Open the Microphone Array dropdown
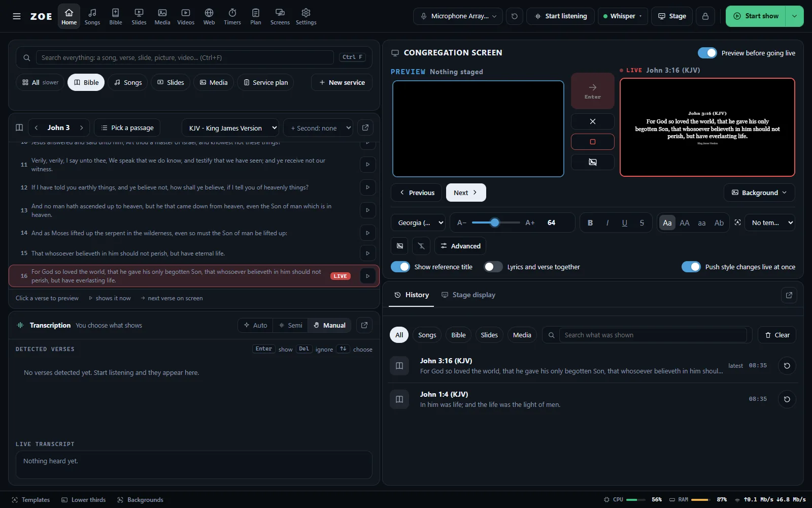 point(458,16)
